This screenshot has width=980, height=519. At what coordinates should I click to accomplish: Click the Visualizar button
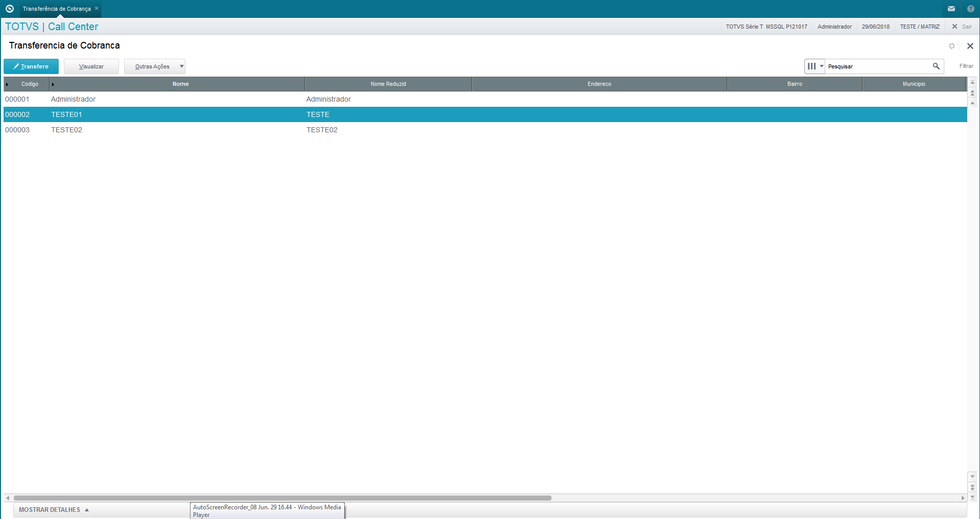[x=91, y=66]
